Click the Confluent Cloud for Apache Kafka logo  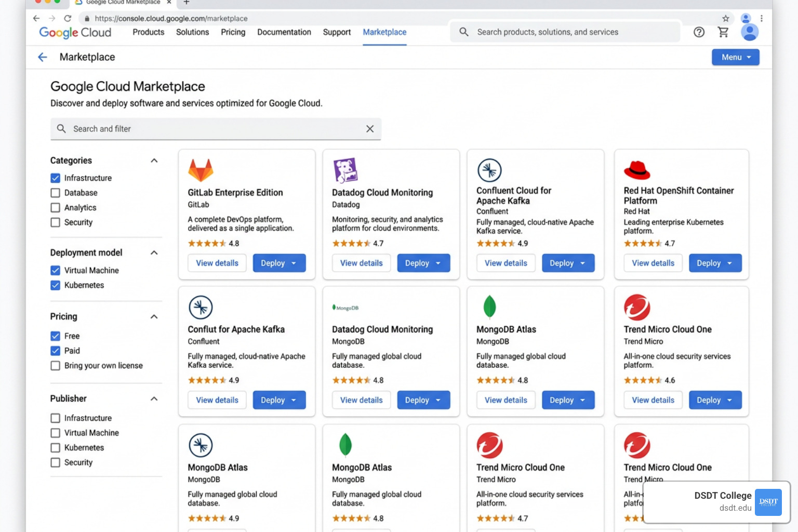pyautogui.click(x=489, y=170)
